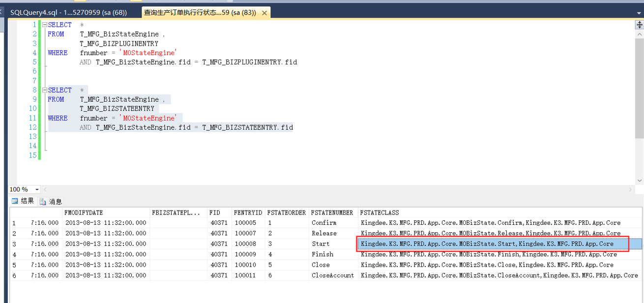Click the Release cell in FSTATENUMBER
The height and width of the screenshot is (303, 644).
point(333,233)
